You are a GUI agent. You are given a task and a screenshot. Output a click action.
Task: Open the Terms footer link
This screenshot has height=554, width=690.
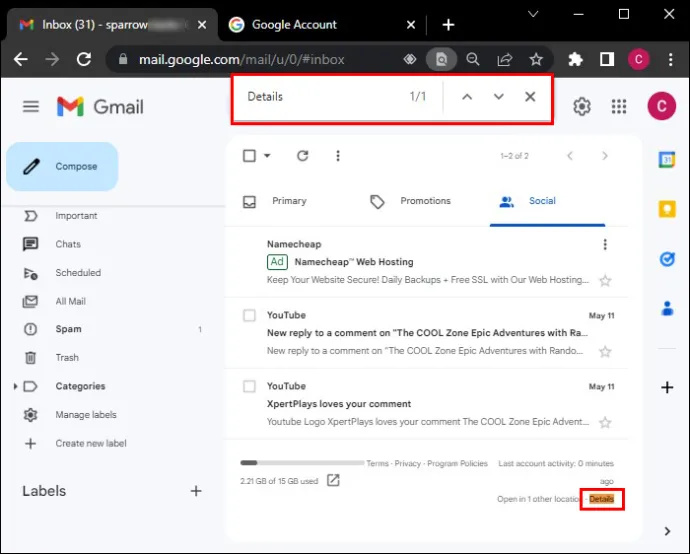click(x=378, y=463)
